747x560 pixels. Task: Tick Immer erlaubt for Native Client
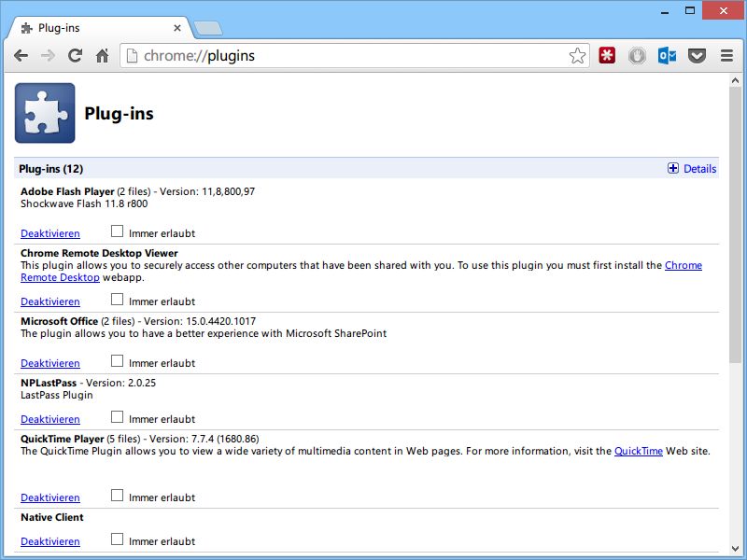click(x=117, y=539)
